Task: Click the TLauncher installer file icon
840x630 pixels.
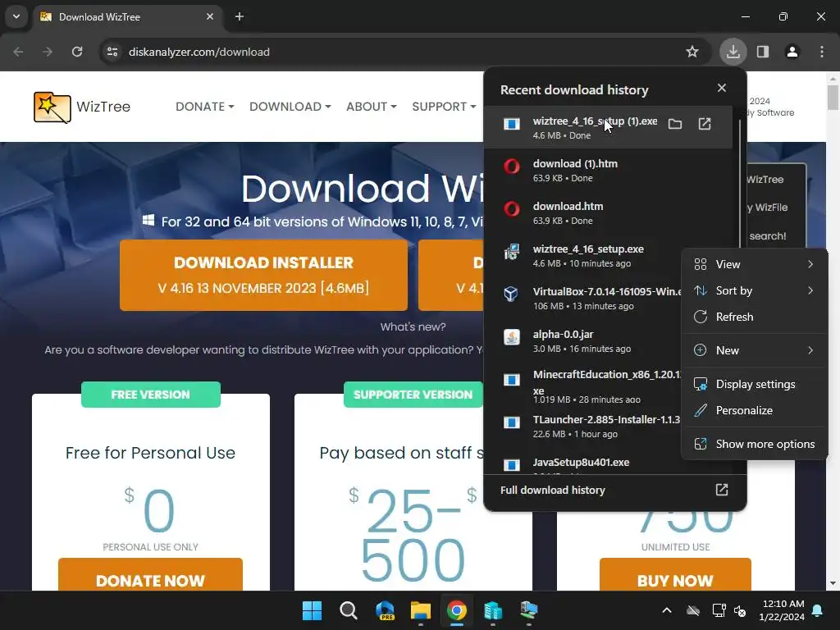Action: click(512, 422)
